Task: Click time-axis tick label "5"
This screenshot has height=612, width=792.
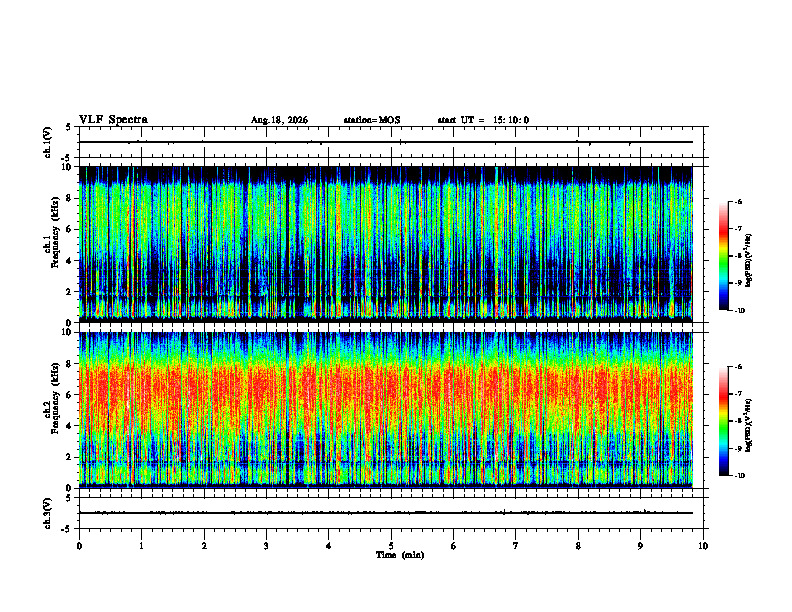Action: click(x=391, y=546)
